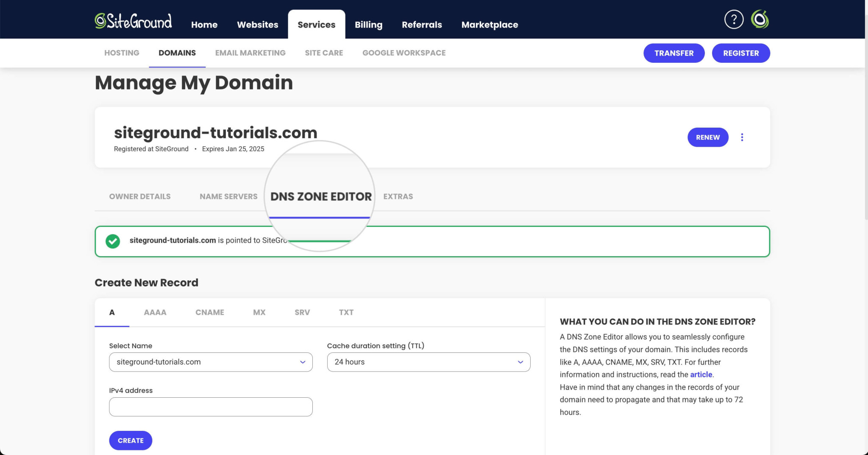Open the Billing navigation item
This screenshot has height=455, width=868.
368,25
